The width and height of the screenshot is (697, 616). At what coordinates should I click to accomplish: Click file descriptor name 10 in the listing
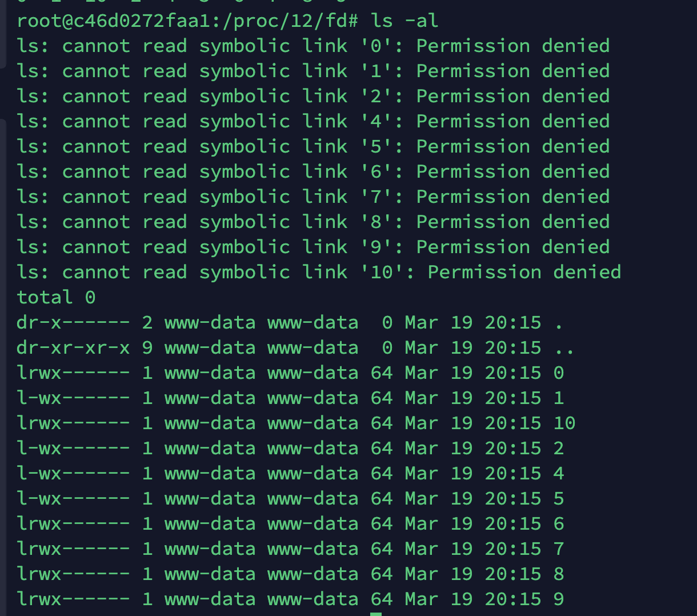pyautogui.click(x=564, y=423)
